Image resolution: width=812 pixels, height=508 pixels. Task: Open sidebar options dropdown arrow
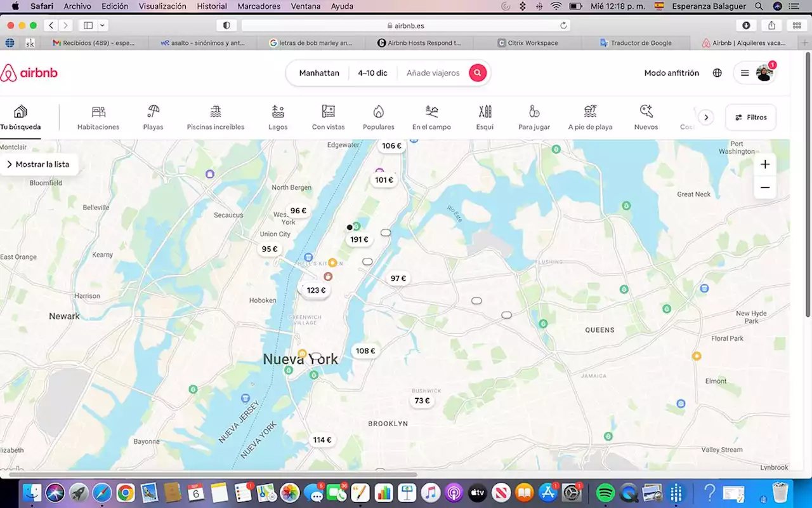[x=102, y=25]
